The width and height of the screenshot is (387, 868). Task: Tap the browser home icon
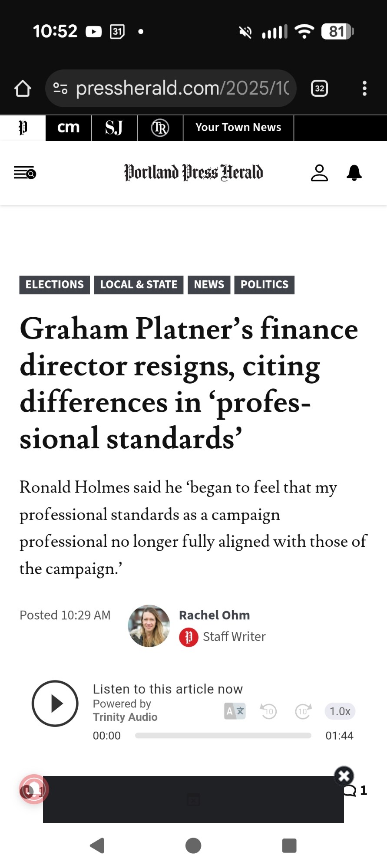23,89
